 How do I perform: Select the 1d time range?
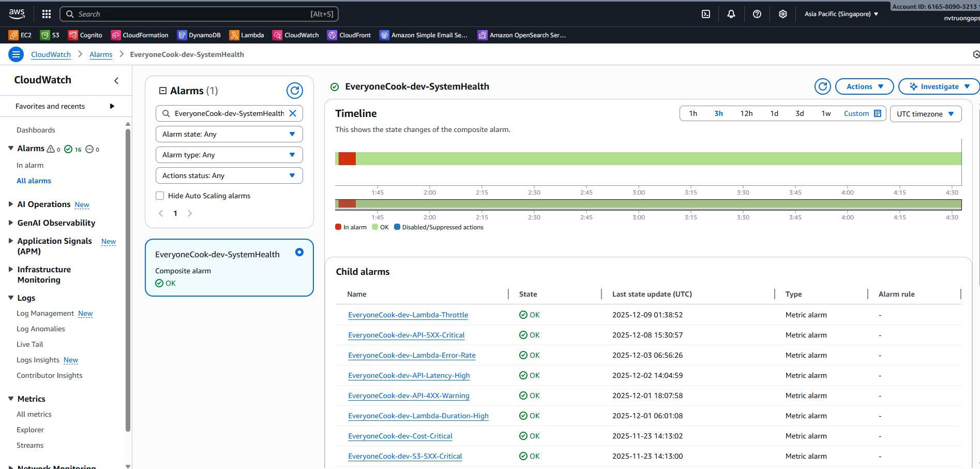coord(774,113)
